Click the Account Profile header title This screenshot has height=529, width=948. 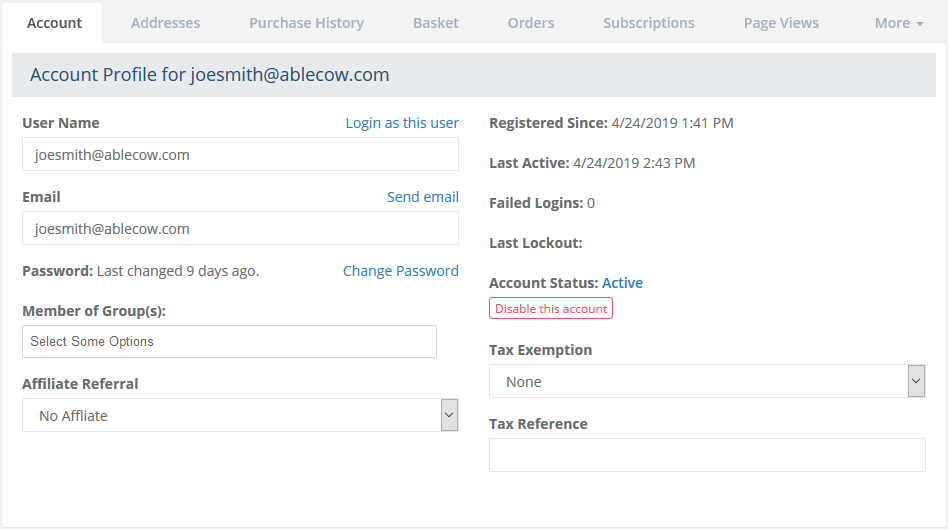click(209, 75)
